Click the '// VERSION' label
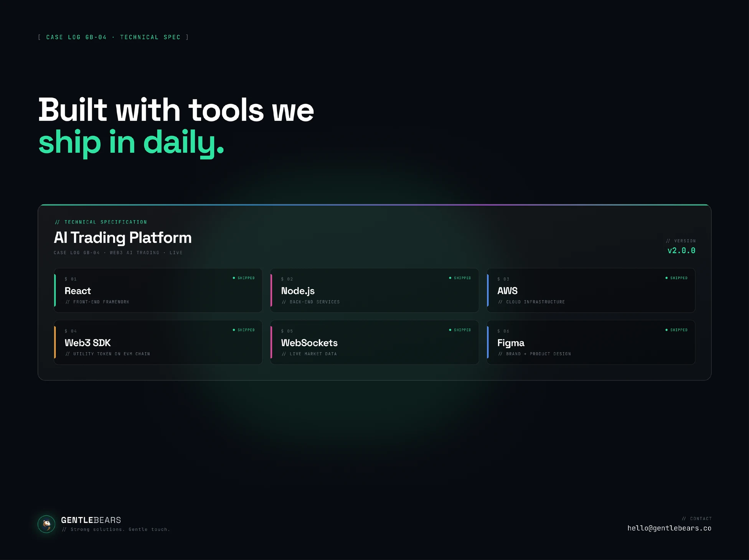Image resolution: width=749 pixels, height=560 pixels. tap(681, 241)
